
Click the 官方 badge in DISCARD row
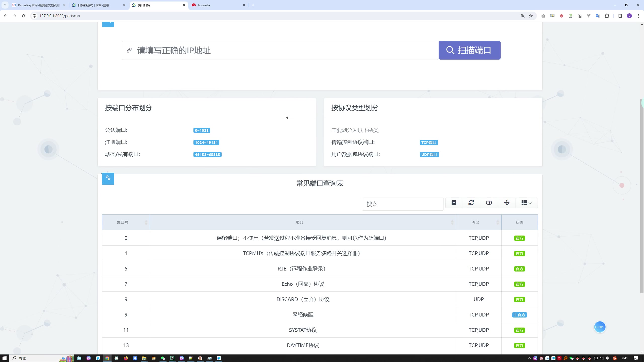click(x=519, y=300)
